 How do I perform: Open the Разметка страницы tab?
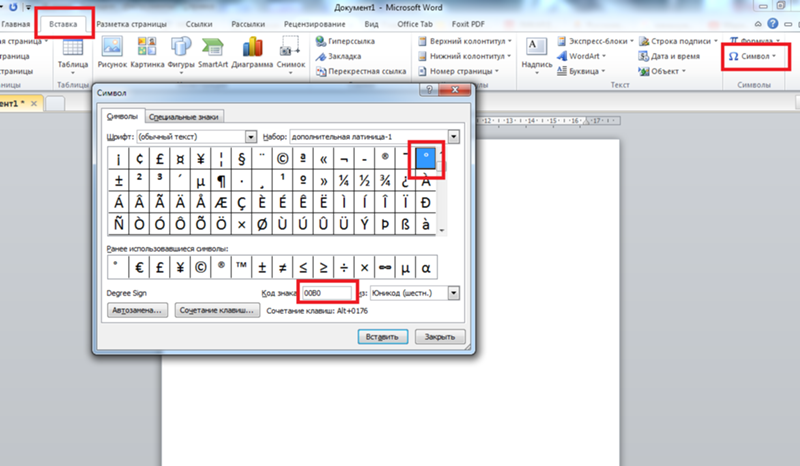click(132, 24)
